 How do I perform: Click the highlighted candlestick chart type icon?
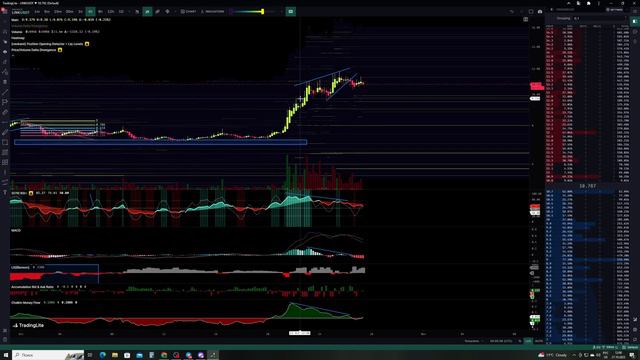147,11
